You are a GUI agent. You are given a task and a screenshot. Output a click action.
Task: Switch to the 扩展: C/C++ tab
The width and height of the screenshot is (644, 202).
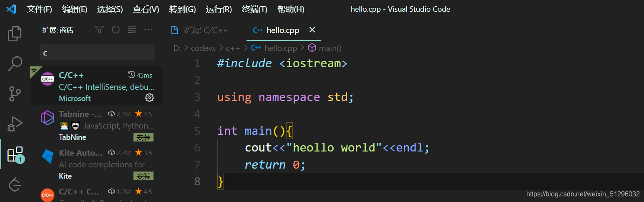(200, 30)
